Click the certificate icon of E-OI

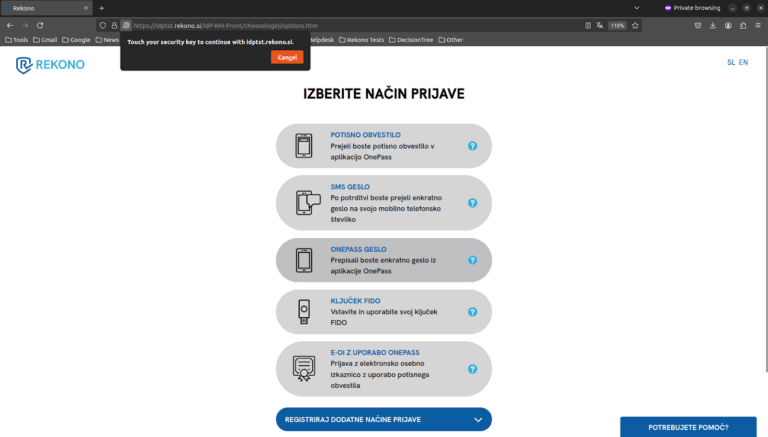coord(304,369)
